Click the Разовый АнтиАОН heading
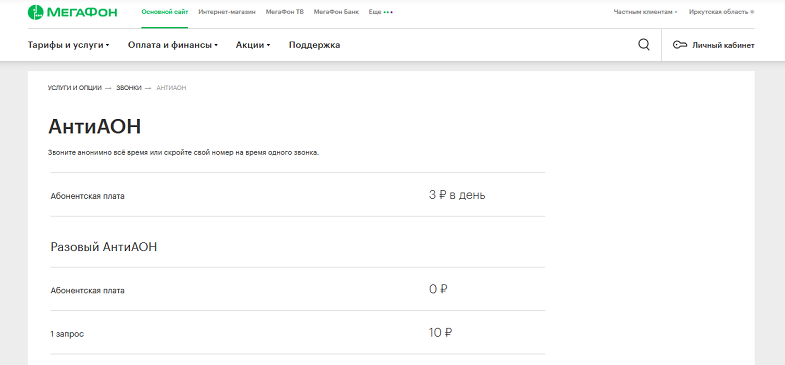Screen dimensions: 785x365 [104, 247]
